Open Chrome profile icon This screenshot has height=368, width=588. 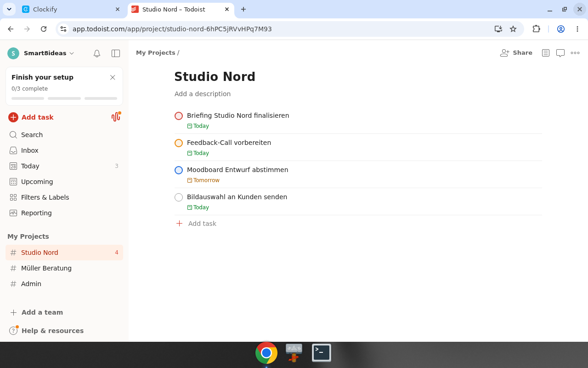pyautogui.click(x=561, y=29)
